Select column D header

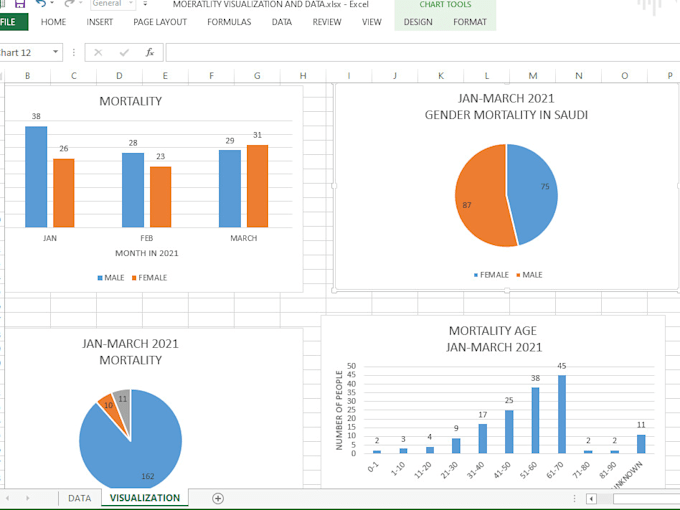coord(119,76)
